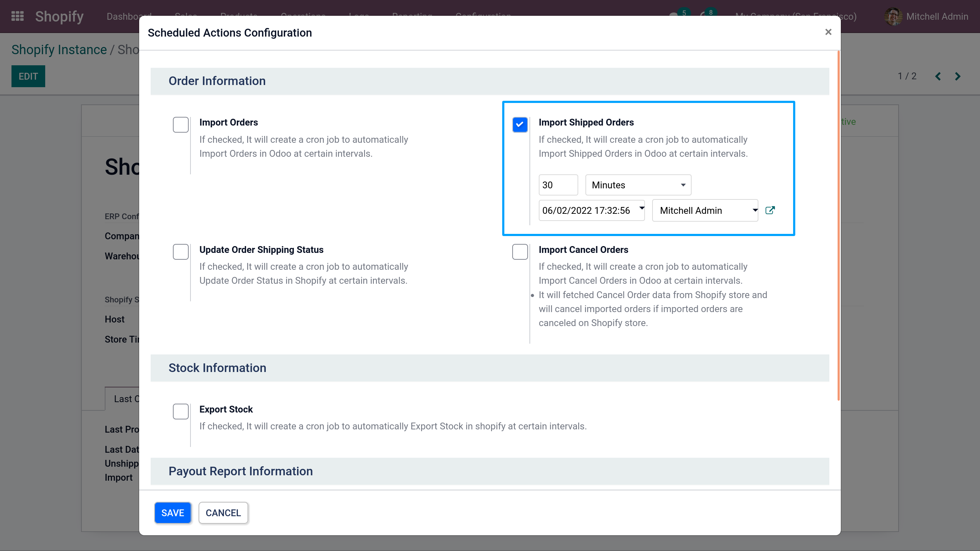The image size is (980, 551).
Task: Enable the Export Stock checkbox
Action: [x=181, y=411]
